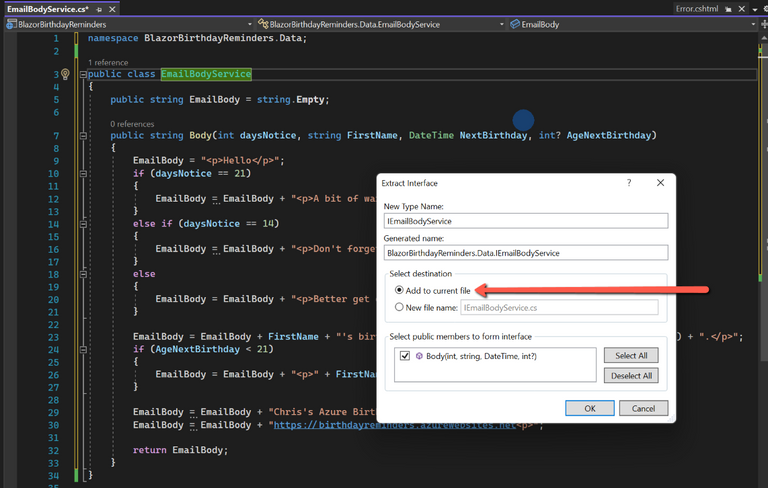
Task: Close the Extract Interface dialog
Action: [660, 183]
